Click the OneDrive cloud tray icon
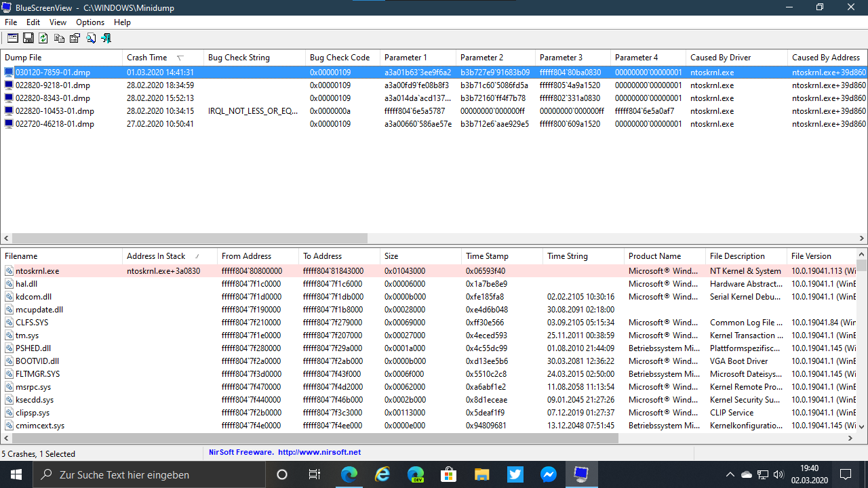868x488 pixels. click(x=747, y=474)
